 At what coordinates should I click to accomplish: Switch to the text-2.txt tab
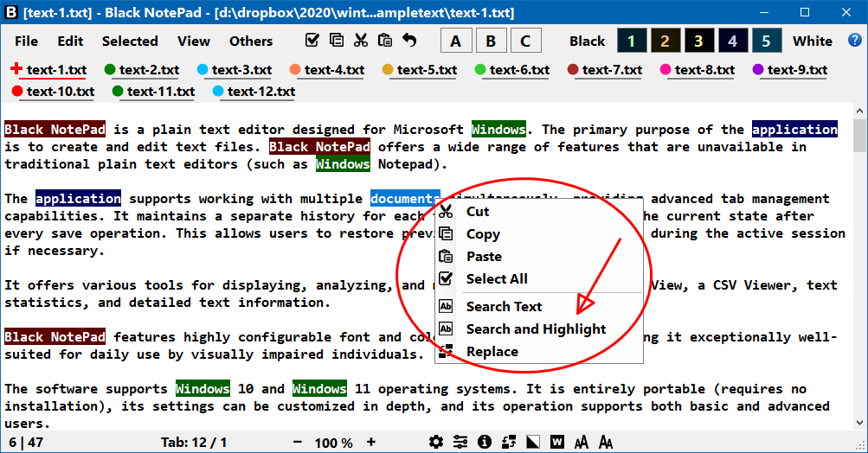(142, 70)
